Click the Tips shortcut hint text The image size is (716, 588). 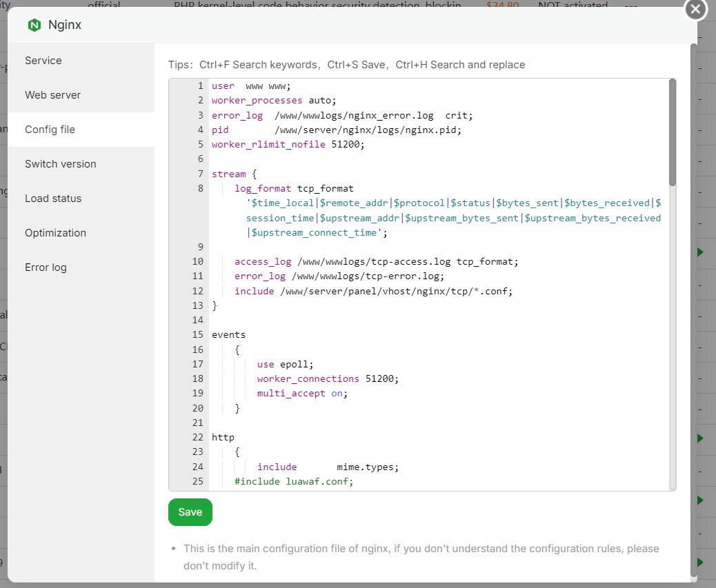[x=346, y=65]
